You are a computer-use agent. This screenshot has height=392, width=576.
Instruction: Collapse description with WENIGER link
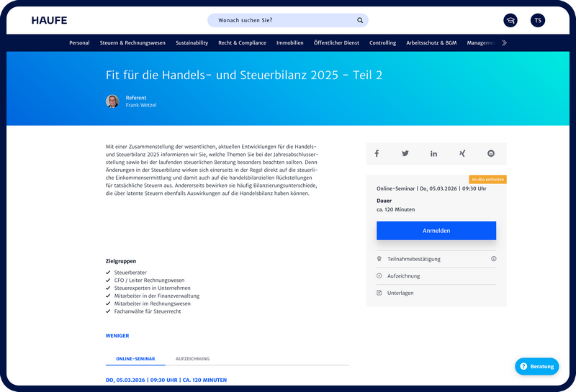pyautogui.click(x=117, y=335)
